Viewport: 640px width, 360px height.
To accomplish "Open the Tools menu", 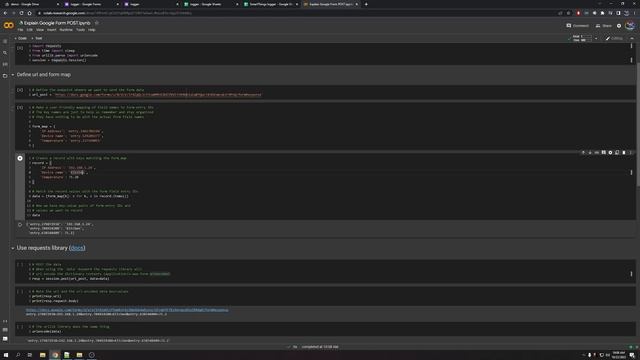I will tap(80, 30).
